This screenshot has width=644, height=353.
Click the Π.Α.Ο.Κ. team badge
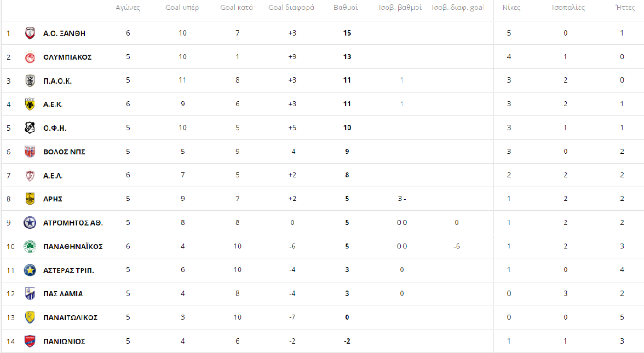30,80
